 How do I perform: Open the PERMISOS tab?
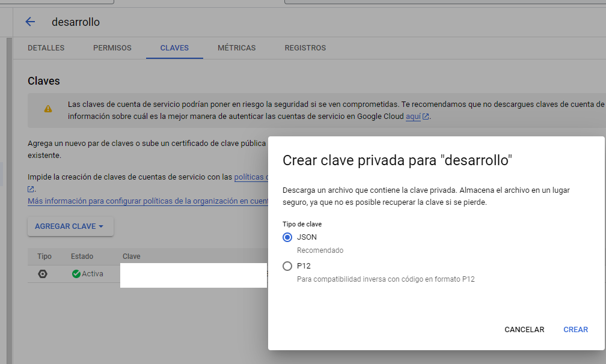pyautogui.click(x=112, y=48)
